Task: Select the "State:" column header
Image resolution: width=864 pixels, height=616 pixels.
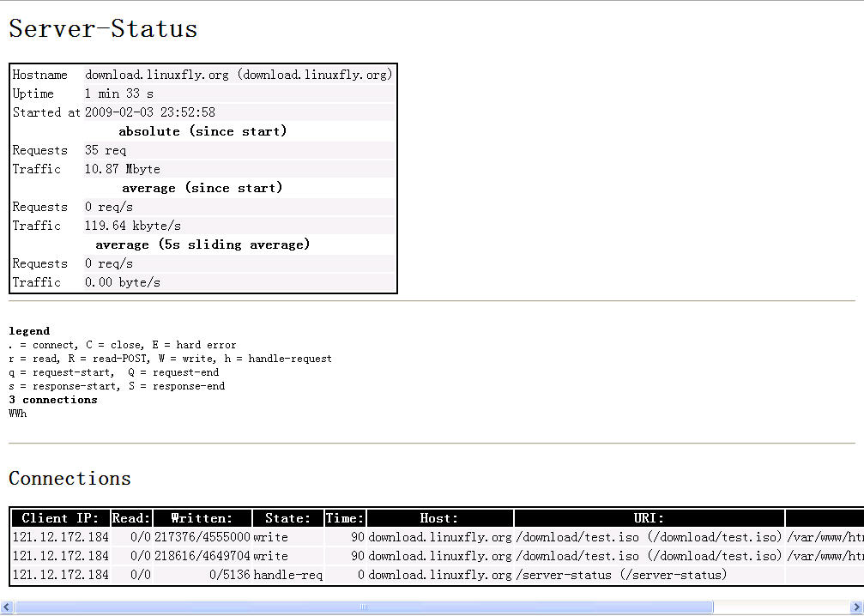Action: (x=287, y=518)
